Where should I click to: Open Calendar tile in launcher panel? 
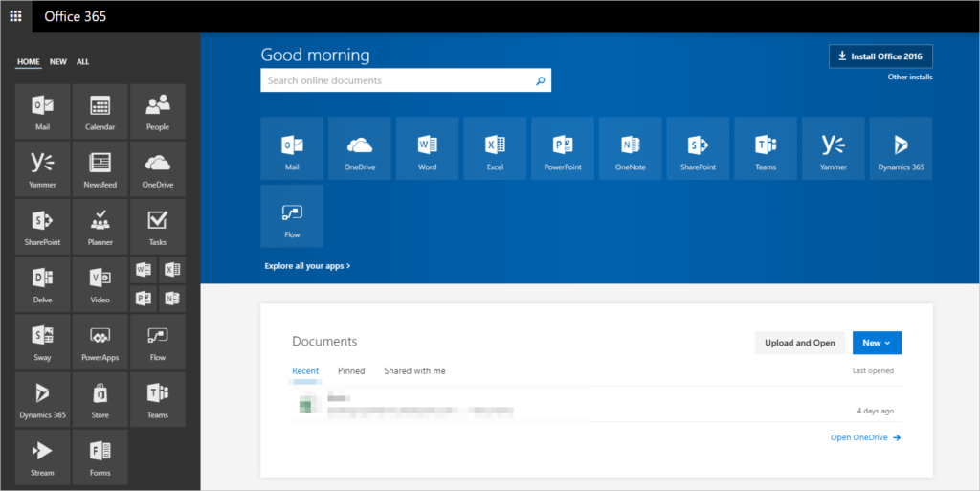(100, 111)
